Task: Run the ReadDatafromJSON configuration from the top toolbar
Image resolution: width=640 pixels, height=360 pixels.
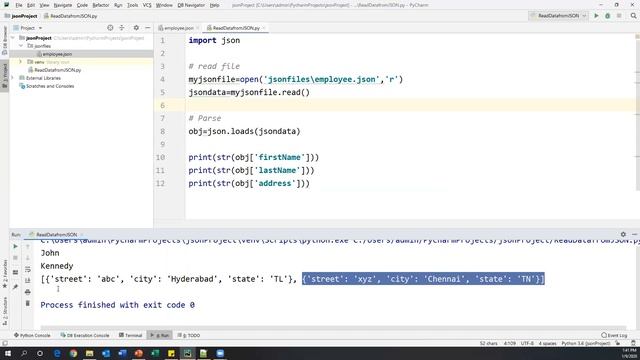Action: [x=596, y=16]
